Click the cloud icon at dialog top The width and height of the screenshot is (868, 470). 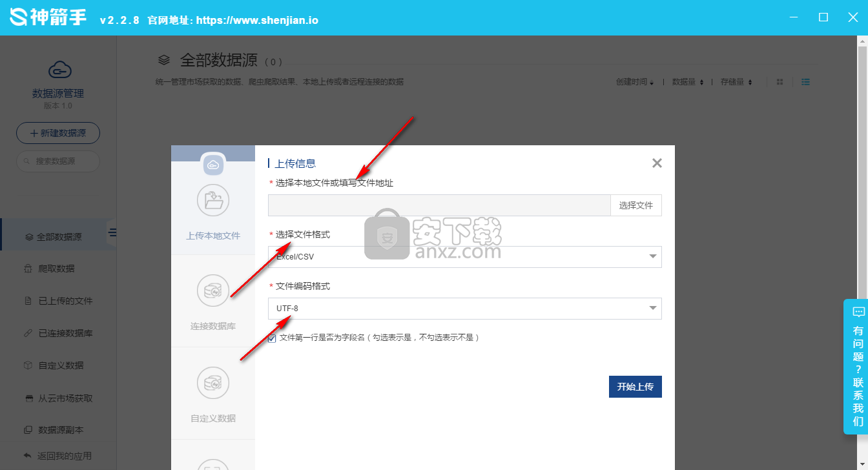click(x=213, y=164)
